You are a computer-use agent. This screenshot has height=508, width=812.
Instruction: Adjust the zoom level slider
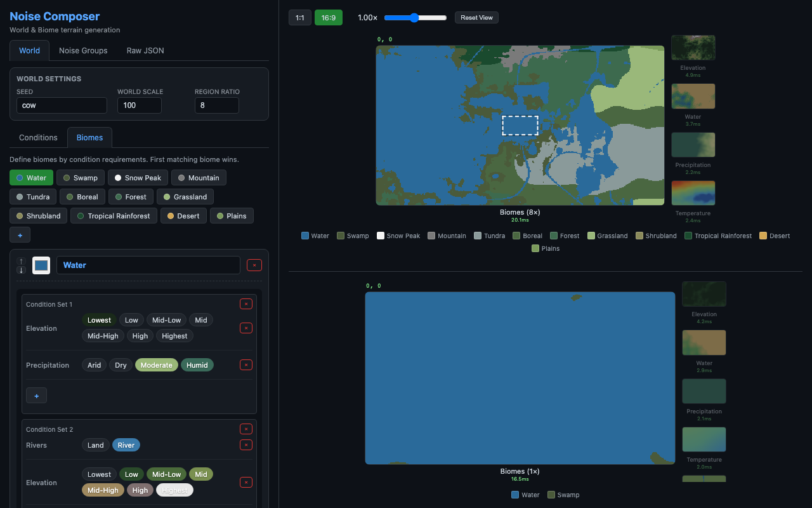[416, 18]
